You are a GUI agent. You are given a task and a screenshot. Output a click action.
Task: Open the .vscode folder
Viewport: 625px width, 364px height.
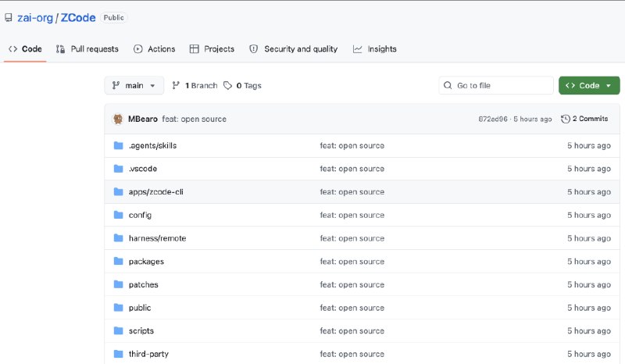tap(143, 169)
